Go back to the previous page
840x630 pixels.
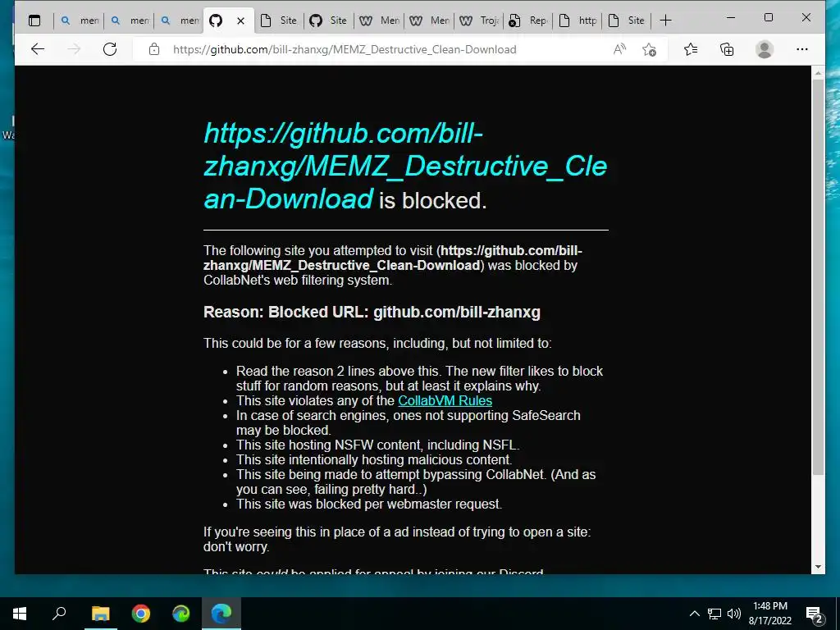(38, 49)
